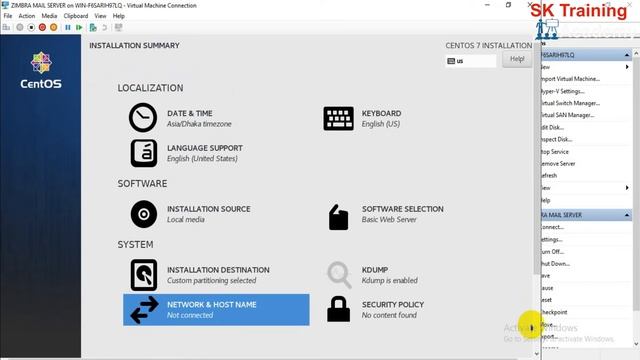Click the installer Help! button
Screen dimensions: 640x360
[x=517, y=59]
